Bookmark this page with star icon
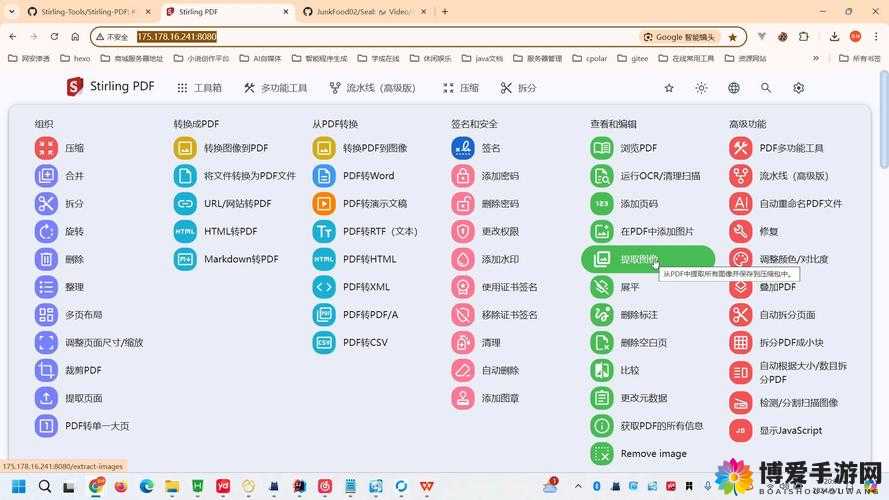Viewport: 889px width, 500px height. (733, 37)
